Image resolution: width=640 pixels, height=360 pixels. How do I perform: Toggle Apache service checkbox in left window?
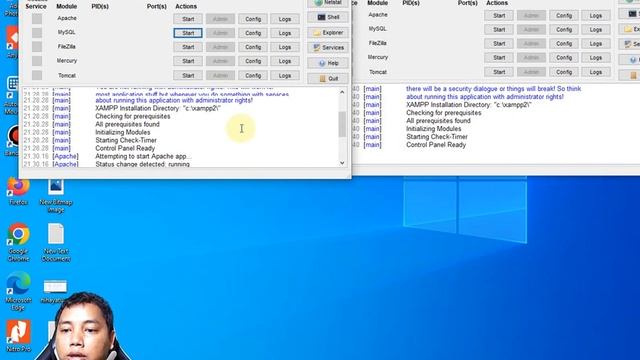pos(37,19)
